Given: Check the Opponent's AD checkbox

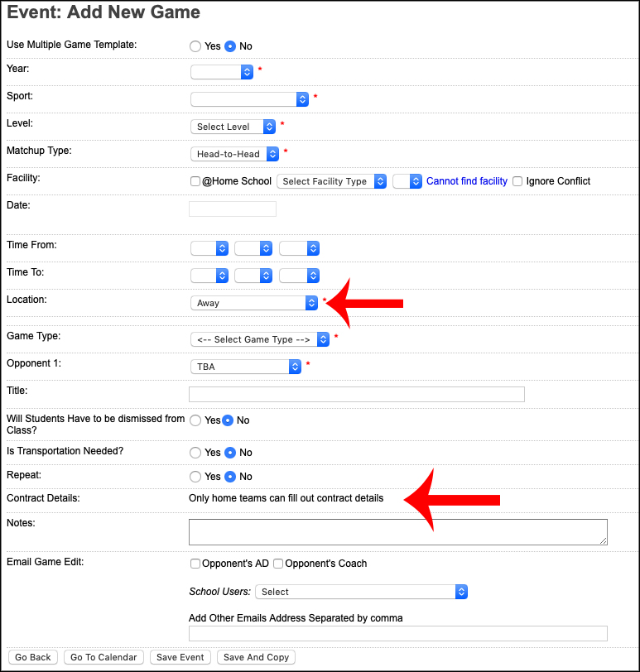Looking at the screenshot, I should point(195,564).
